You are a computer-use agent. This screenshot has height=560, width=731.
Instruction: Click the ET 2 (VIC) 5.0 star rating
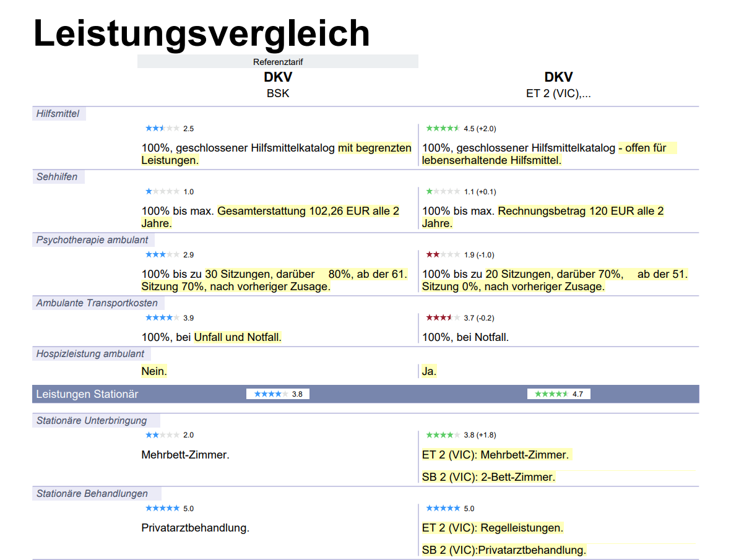point(450,508)
